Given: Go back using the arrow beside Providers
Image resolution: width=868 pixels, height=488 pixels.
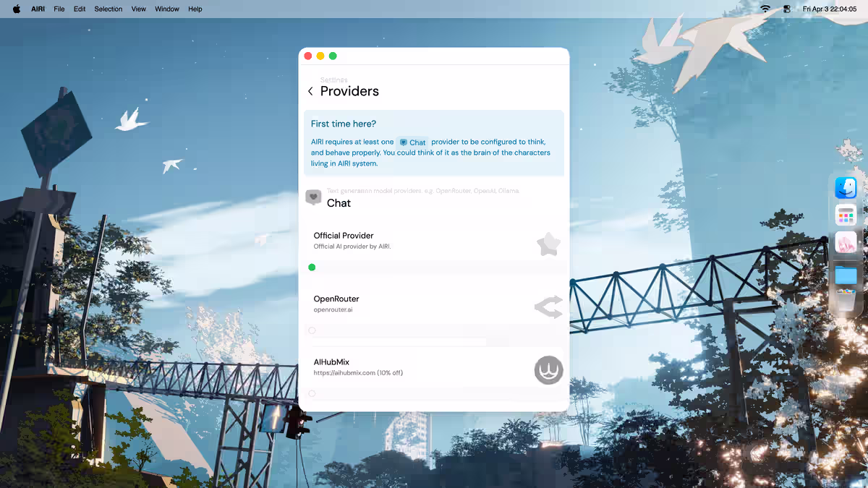Looking at the screenshot, I should [310, 91].
